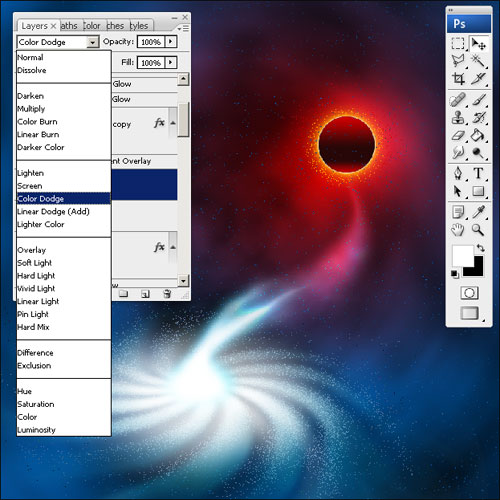Reset default foreground and background colors

tap(455, 274)
